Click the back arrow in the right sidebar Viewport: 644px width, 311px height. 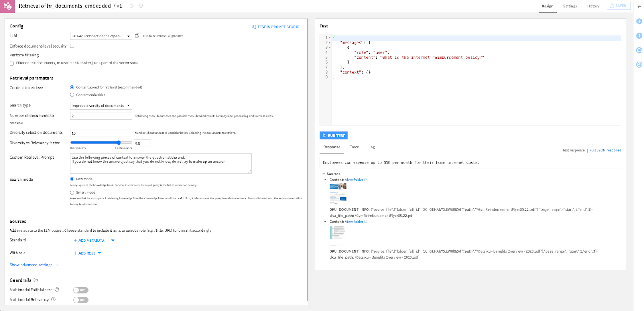pos(639,6)
